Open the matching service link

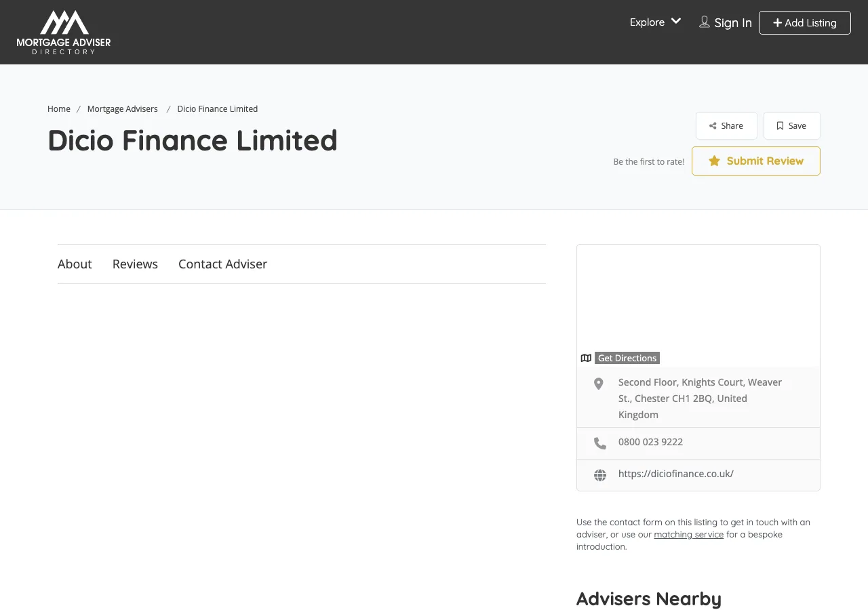coord(688,534)
